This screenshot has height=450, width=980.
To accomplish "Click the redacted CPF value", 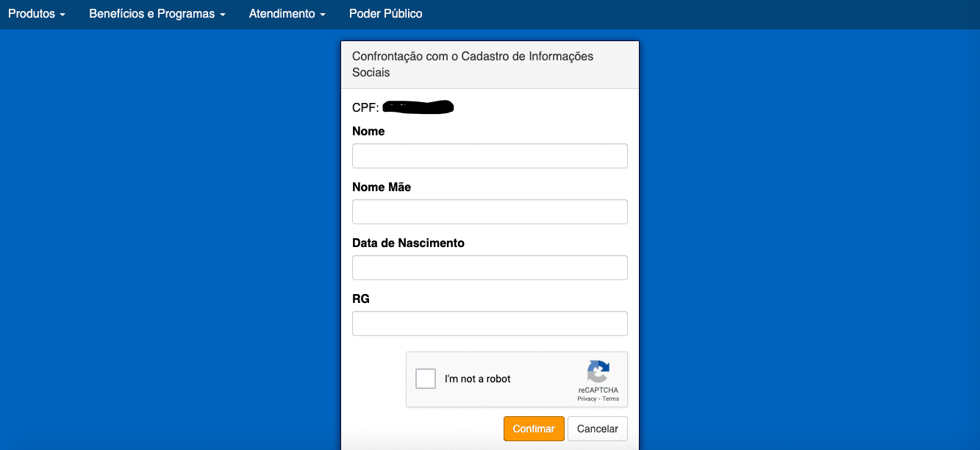I will tap(418, 107).
